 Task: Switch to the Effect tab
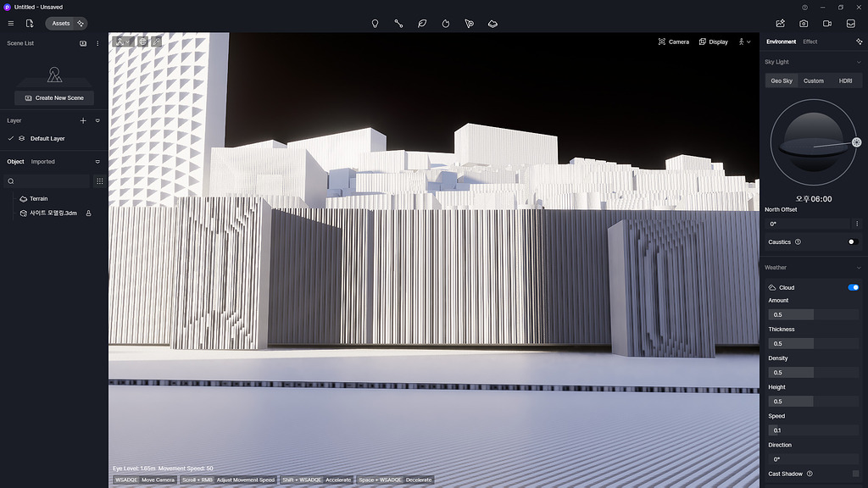point(810,42)
